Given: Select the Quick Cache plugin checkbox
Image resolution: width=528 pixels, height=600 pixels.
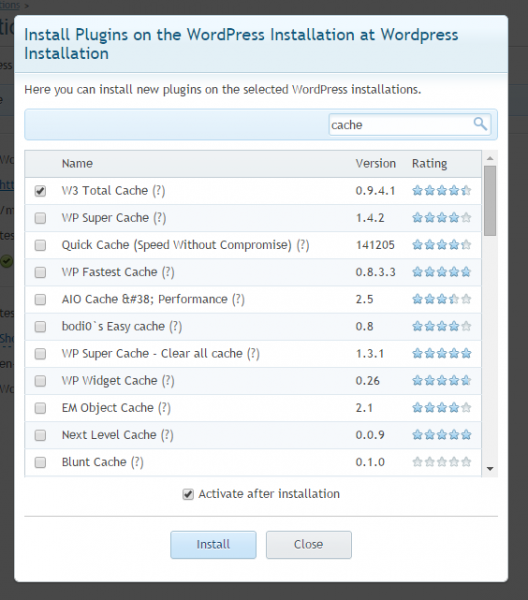Looking at the screenshot, I should tap(40, 245).
